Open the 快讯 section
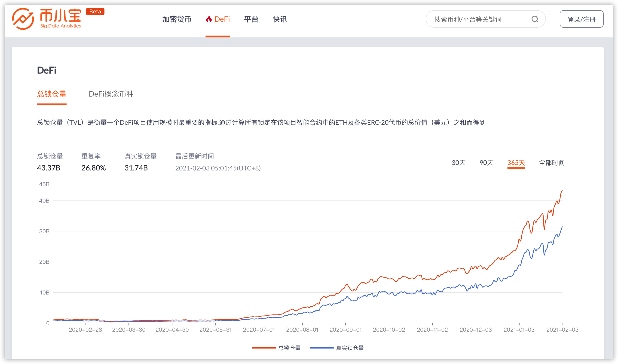Viewport: 618px width, 364px height. (280, 19)
